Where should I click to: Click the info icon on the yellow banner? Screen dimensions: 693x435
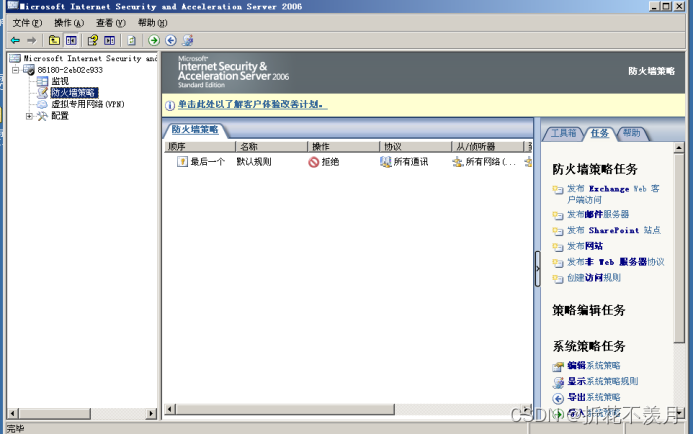click(x=170, y=106)
